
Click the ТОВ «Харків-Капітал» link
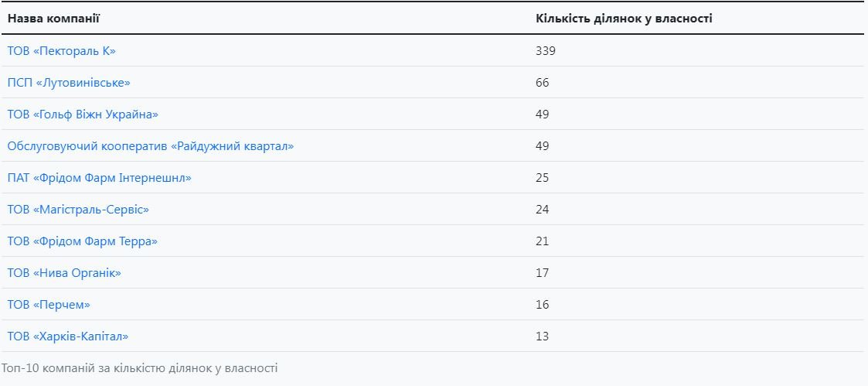[x=68, y=336]
